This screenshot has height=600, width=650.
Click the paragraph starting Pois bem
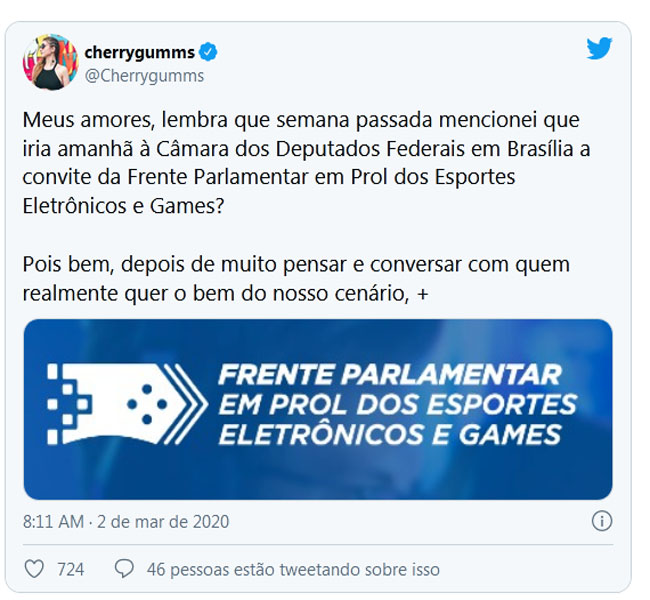click(296, 279)
